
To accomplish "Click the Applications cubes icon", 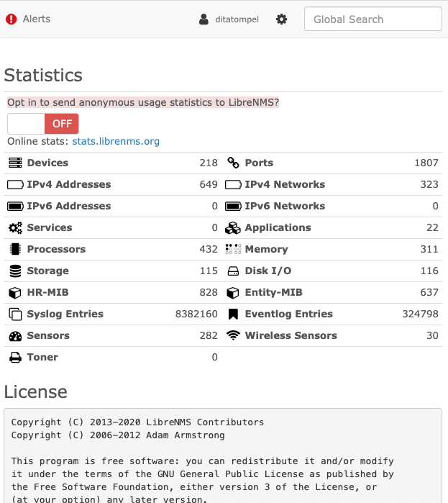I will point(233,228).
